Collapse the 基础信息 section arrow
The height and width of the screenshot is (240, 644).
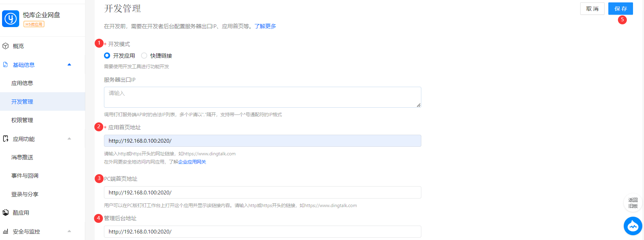coord(69,65)
